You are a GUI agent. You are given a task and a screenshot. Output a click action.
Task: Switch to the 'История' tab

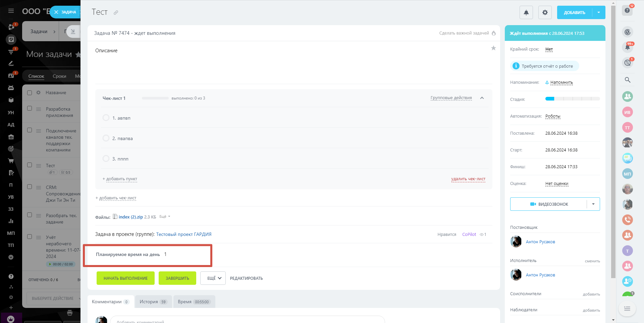(x=153, y=302)
